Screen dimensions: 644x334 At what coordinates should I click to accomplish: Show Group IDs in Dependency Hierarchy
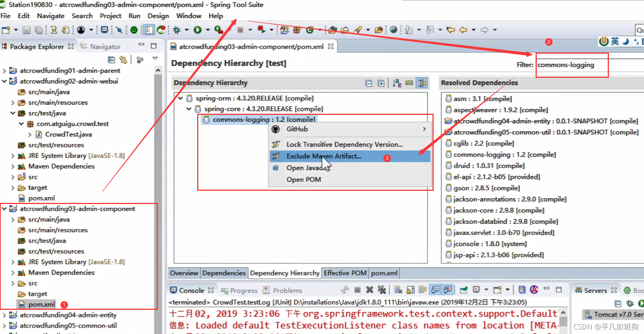point(409,83)
